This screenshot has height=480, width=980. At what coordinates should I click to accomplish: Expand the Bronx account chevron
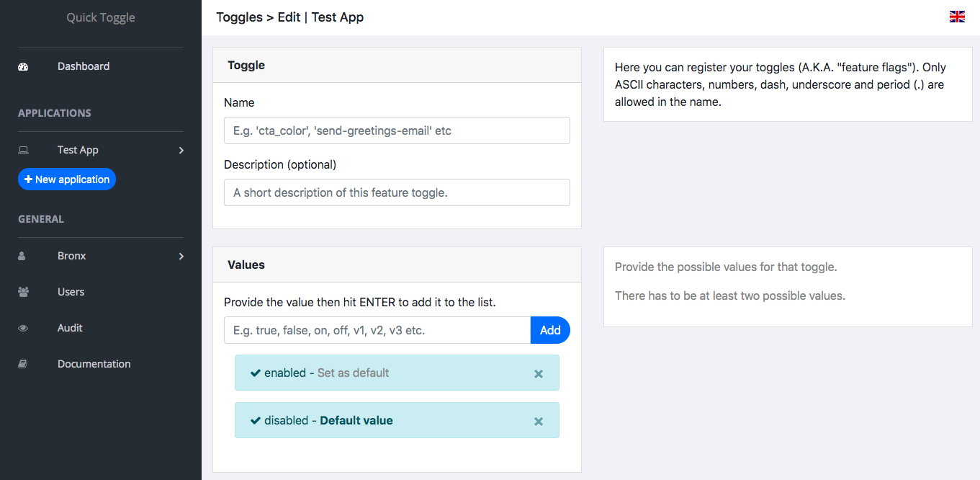click(181, 256)
